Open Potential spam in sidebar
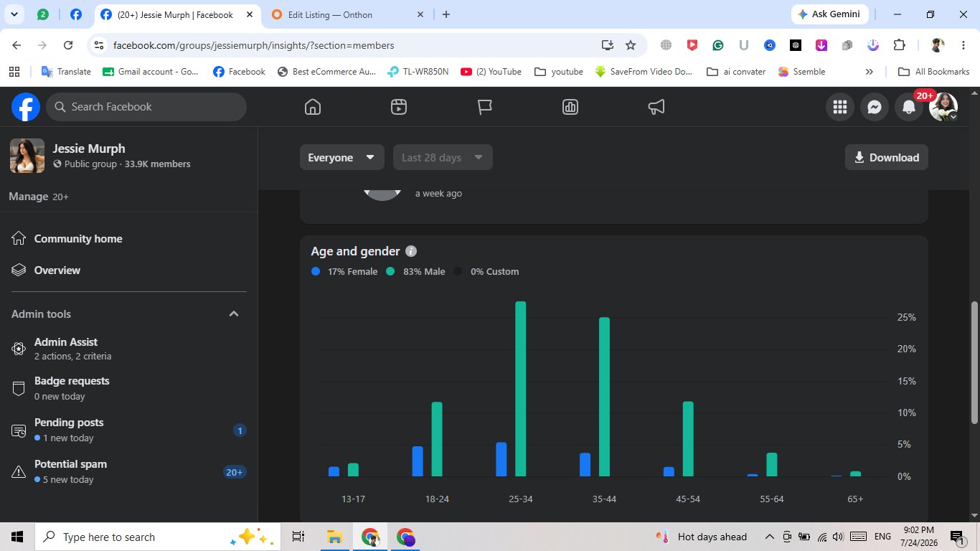Viewport: 980px width, 551px height. pos(129,471)
